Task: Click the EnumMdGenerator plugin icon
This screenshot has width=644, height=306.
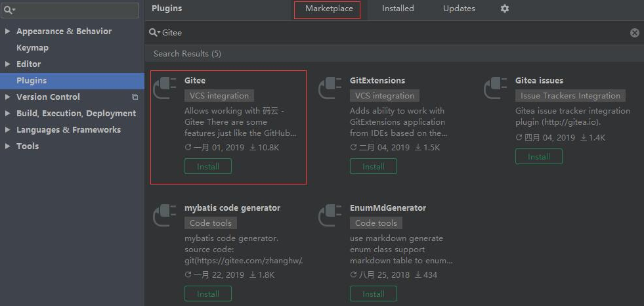Action: pos(330,215)
